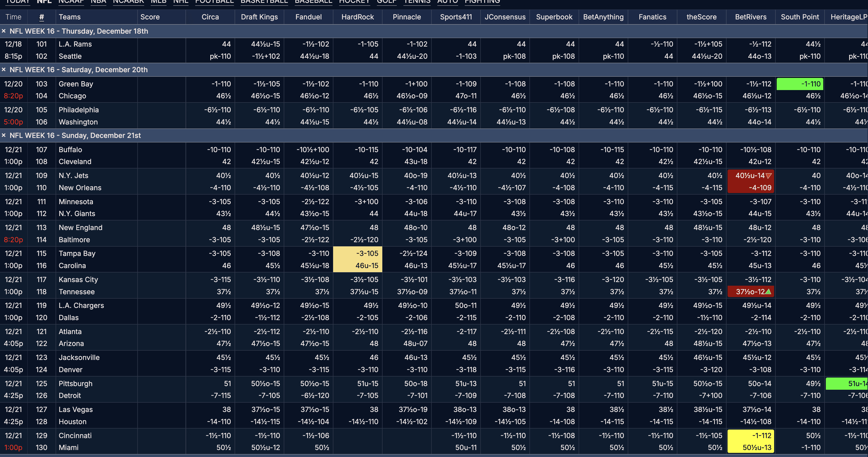Collapse the Sunday, December 21st section

pos(4,136)
